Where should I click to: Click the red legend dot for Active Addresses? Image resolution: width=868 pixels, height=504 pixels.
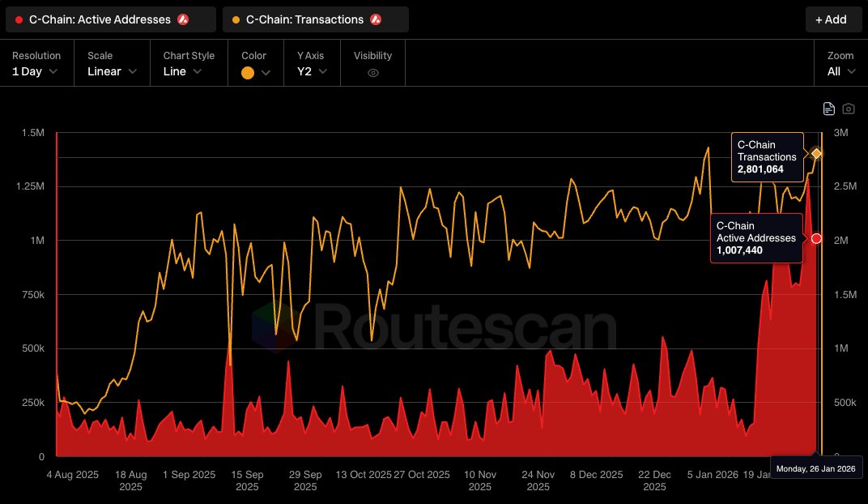(x=19, y=19)
